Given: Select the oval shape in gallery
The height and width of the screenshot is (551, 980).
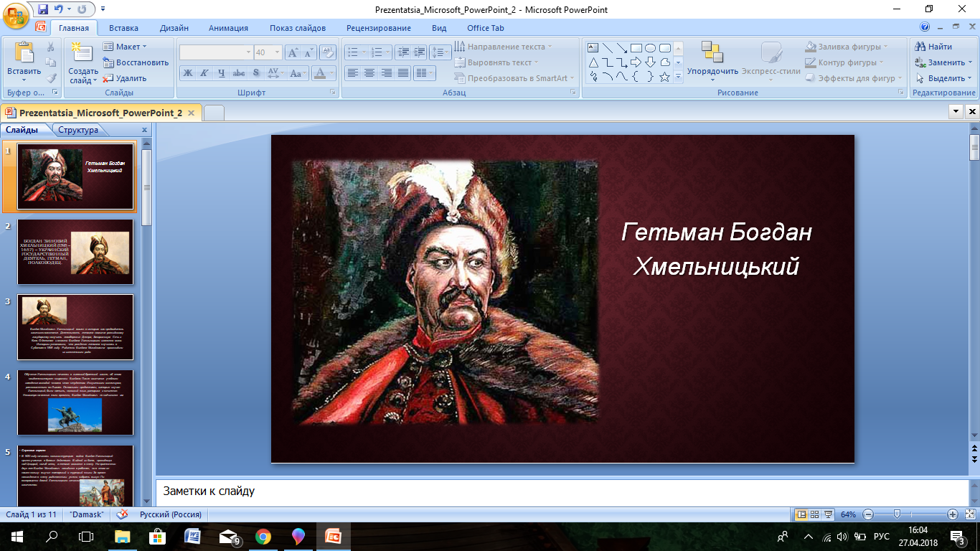Looking at the screenshot, I should pyautogui.click(x=650, y=48).
